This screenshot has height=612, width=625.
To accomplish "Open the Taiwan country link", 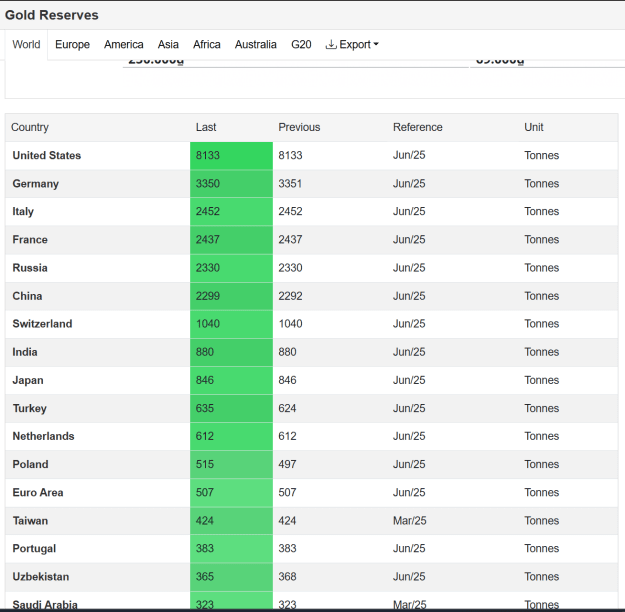I will 30,521.
